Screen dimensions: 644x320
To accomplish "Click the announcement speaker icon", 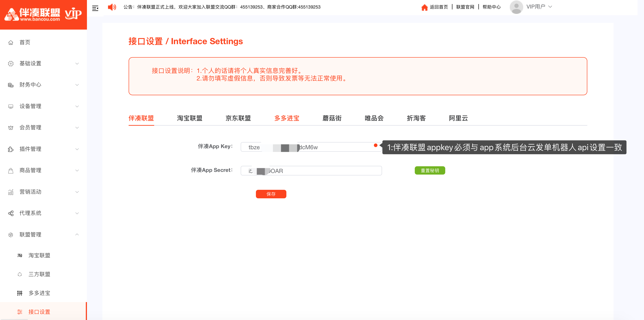I will [x=112, y=7].
